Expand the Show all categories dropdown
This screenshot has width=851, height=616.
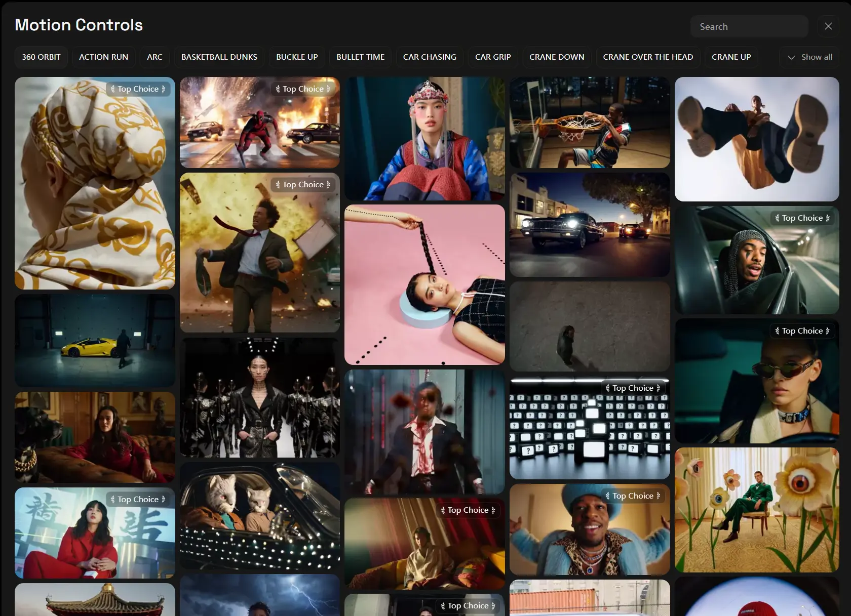pyautogui.click(x=809, y=57)
